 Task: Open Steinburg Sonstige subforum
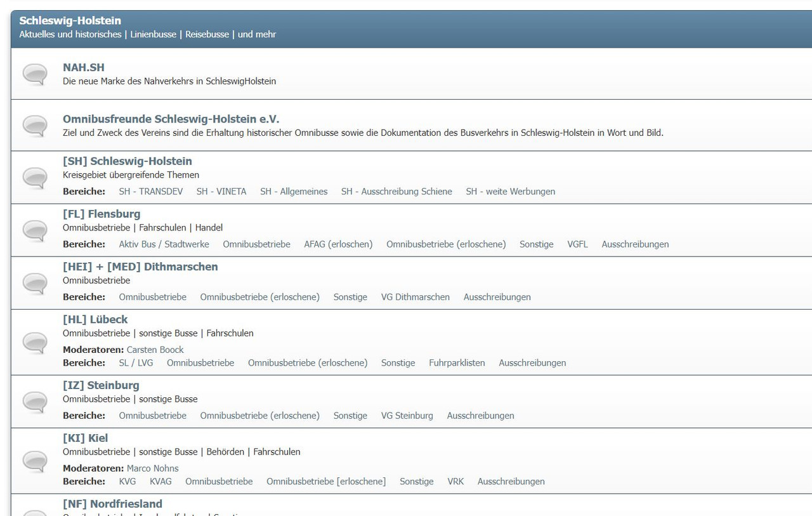point(350,415)
